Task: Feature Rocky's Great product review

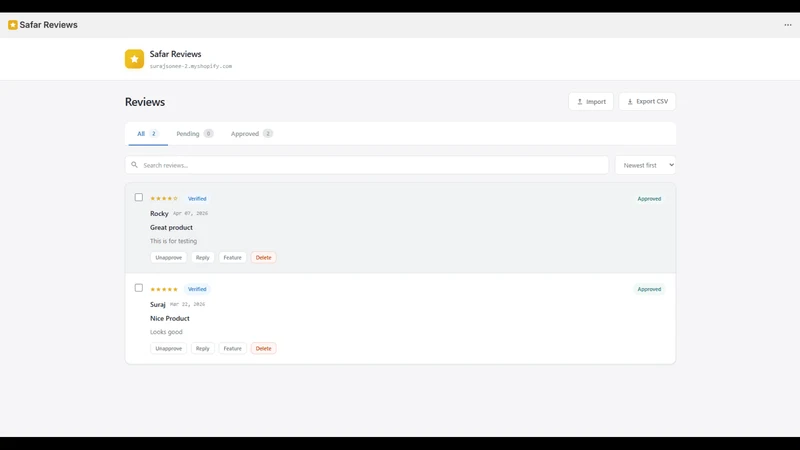Action: pyautogui.click(x=232, y=258)
